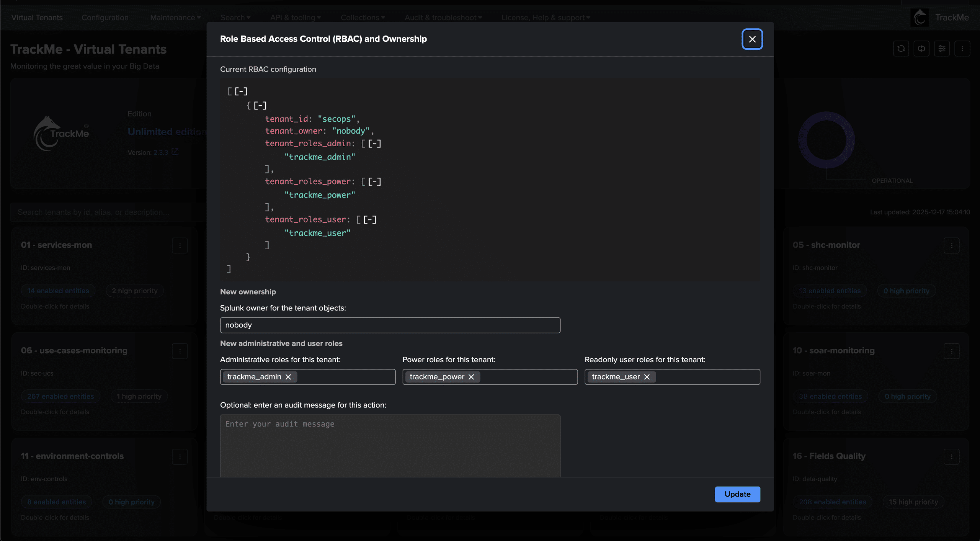Focus the audit message text area
The image size is (980, 541).
coord(390,444)
